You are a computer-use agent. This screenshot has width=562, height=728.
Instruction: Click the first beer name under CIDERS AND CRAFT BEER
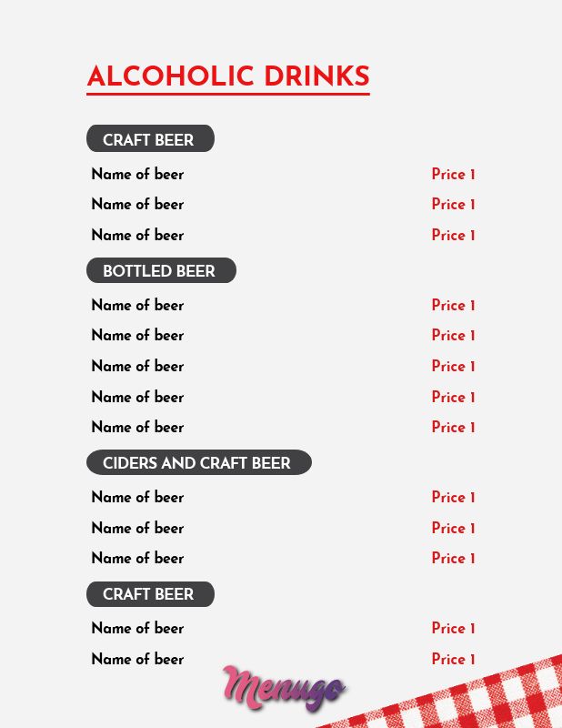138,497
